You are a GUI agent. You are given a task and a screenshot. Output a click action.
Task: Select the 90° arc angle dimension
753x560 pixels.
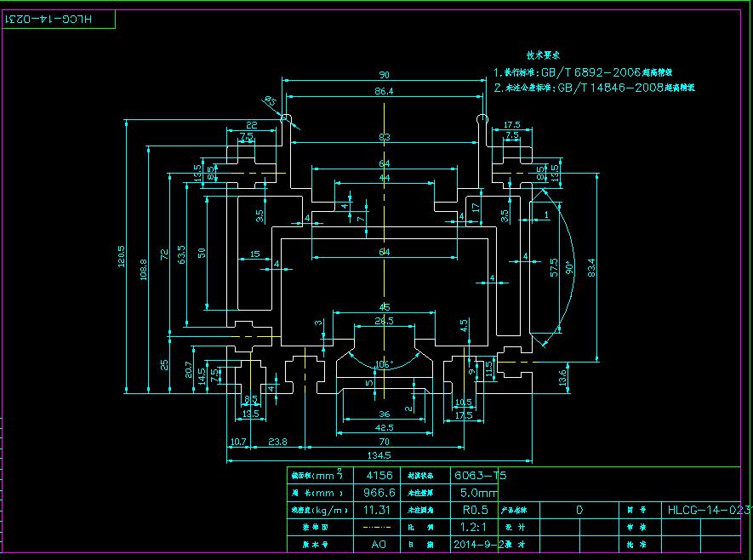(569, 268)
